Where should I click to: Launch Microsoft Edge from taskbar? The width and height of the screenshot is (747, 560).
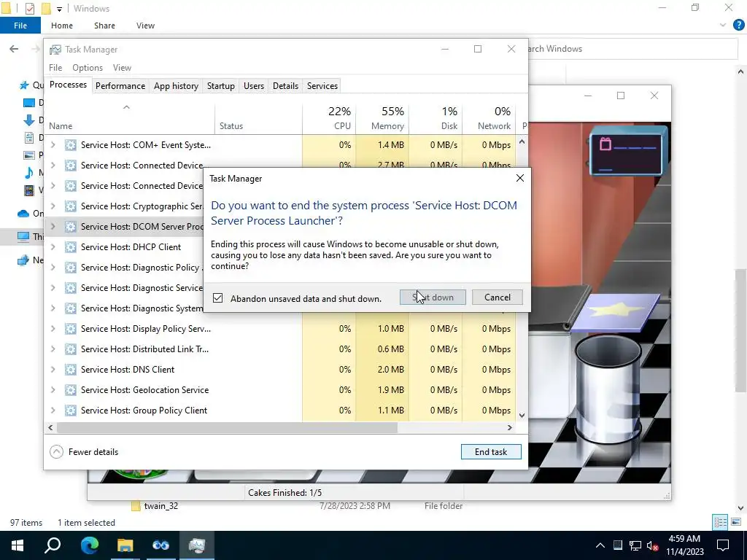pyautogui.click(x=90, y=545)
